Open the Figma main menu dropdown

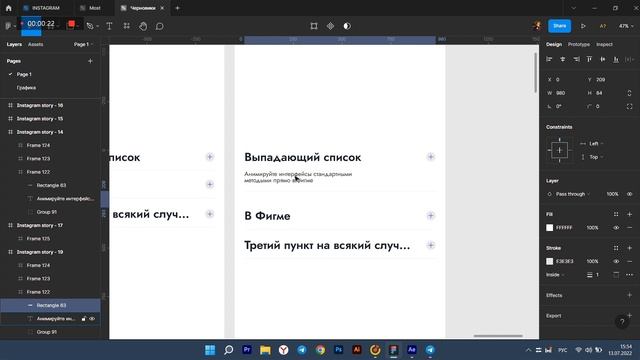click(x=10, y=26)
